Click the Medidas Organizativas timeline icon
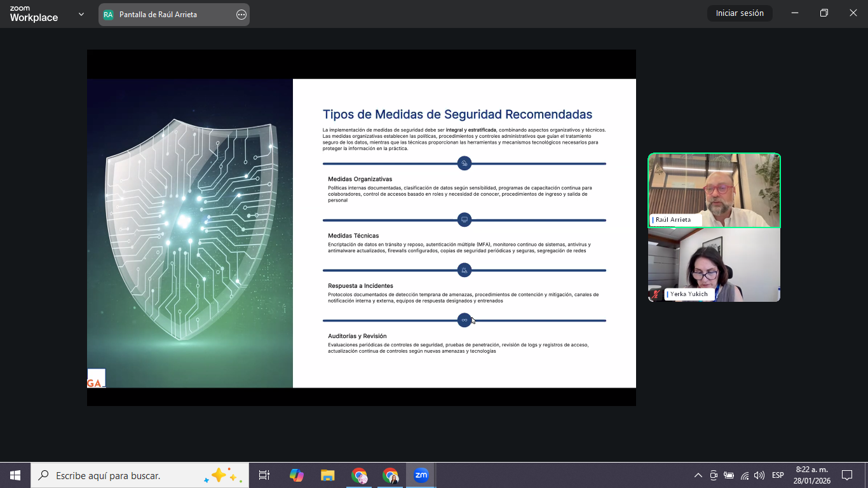 (x=465, y=163)
